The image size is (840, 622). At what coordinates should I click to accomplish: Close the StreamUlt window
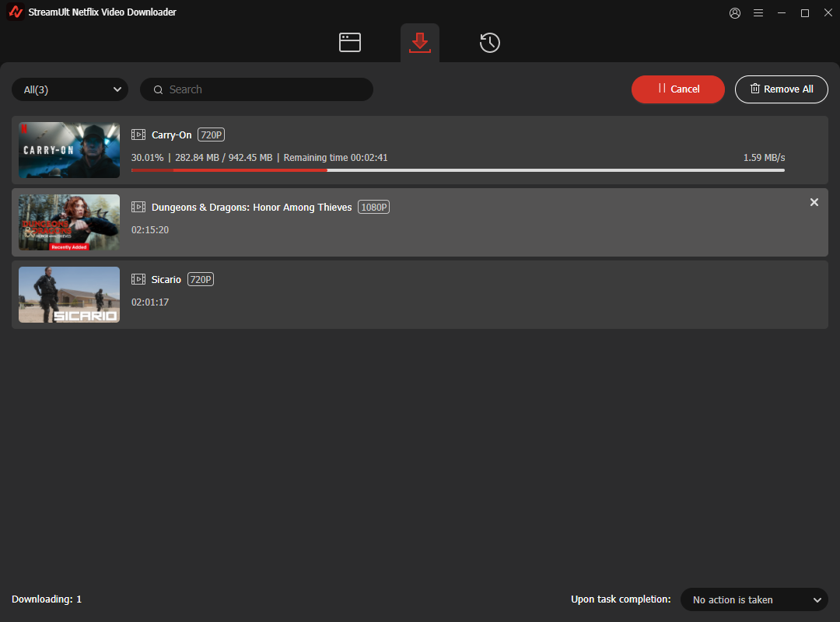828,12
